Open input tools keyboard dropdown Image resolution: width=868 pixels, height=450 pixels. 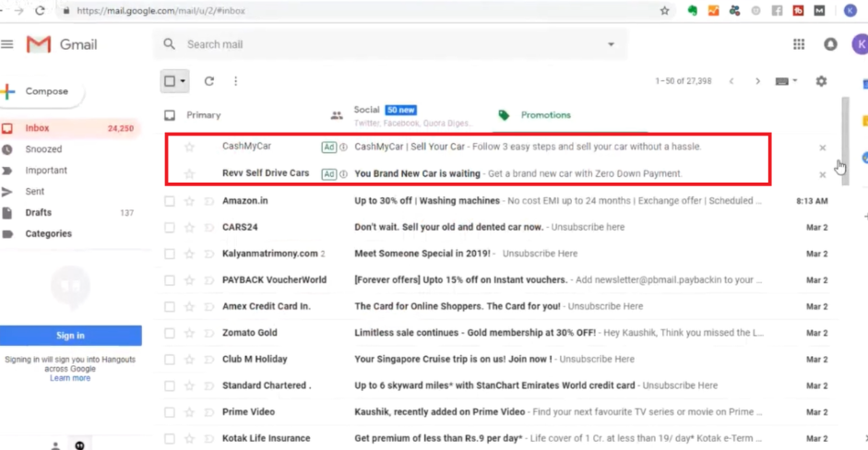[x=786, y=81]
